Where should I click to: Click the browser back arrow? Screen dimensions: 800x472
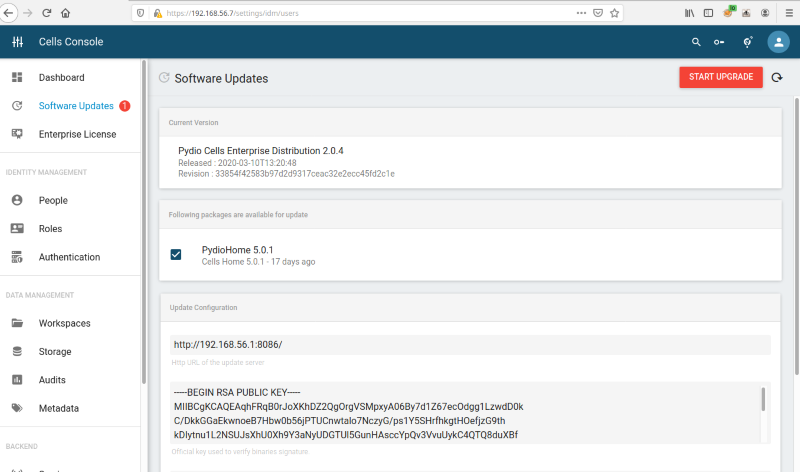point(9,13)
